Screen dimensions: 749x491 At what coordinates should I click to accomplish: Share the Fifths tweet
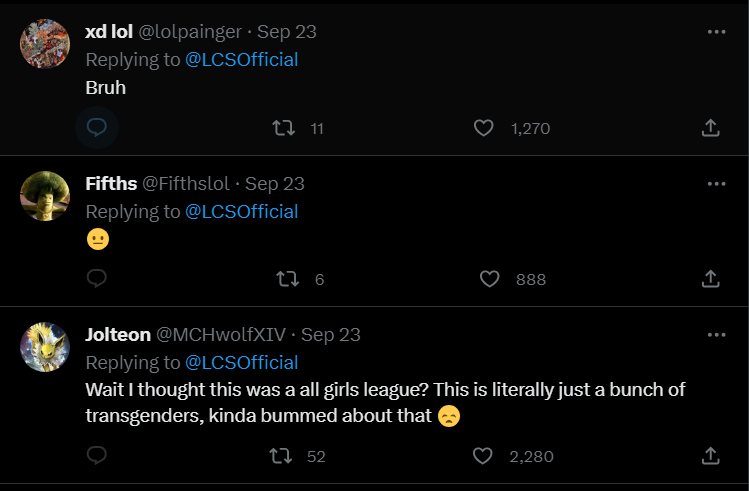[x=710, y=279]
